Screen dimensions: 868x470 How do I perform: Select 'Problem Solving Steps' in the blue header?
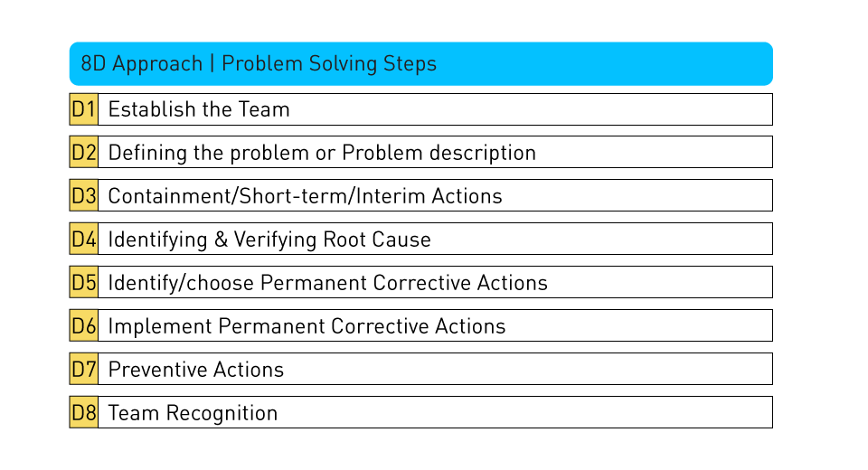329,64
